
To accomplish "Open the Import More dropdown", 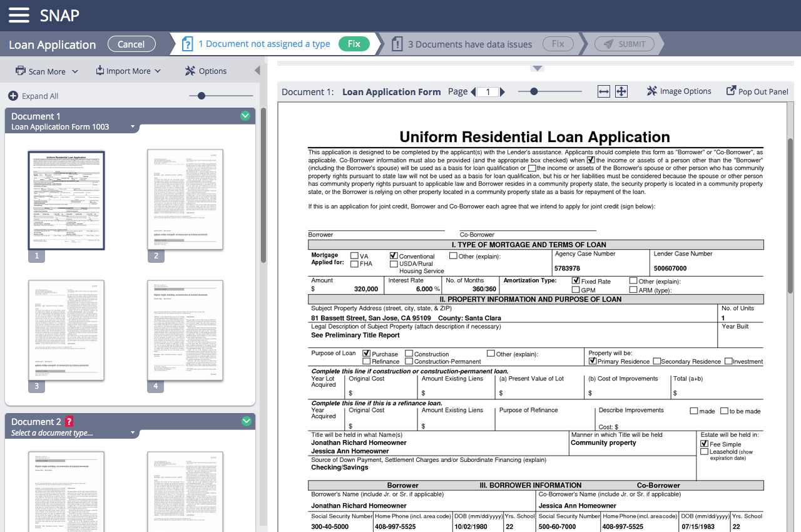I will 128,71.
